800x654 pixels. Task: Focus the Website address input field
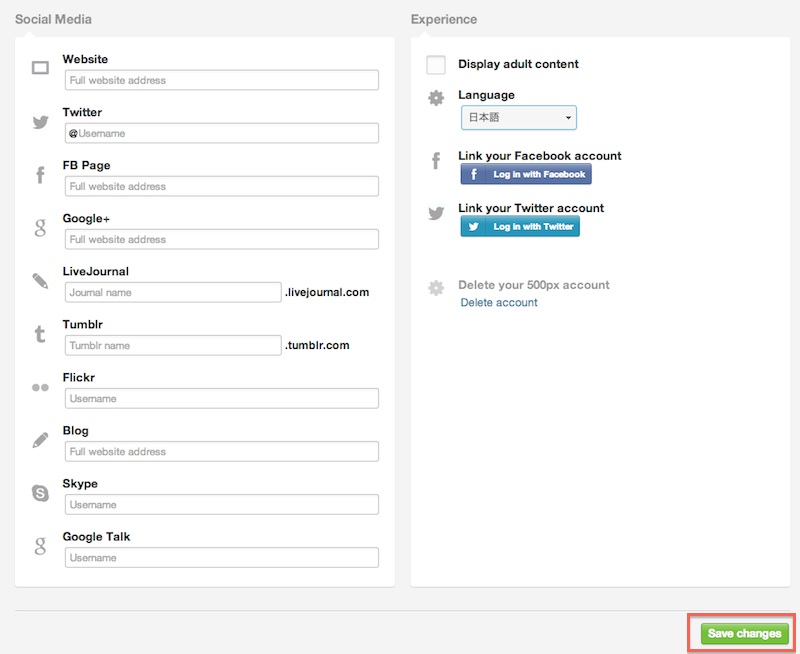coord(221,80)
